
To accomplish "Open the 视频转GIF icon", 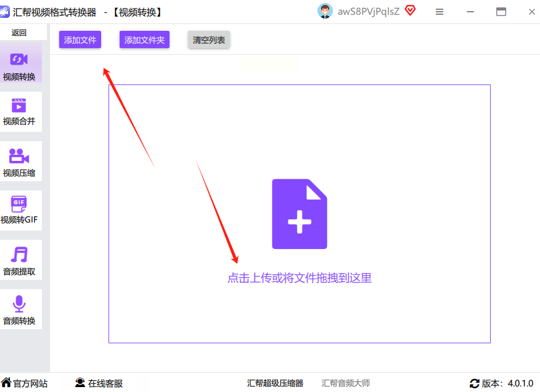I will click(19, 204).
